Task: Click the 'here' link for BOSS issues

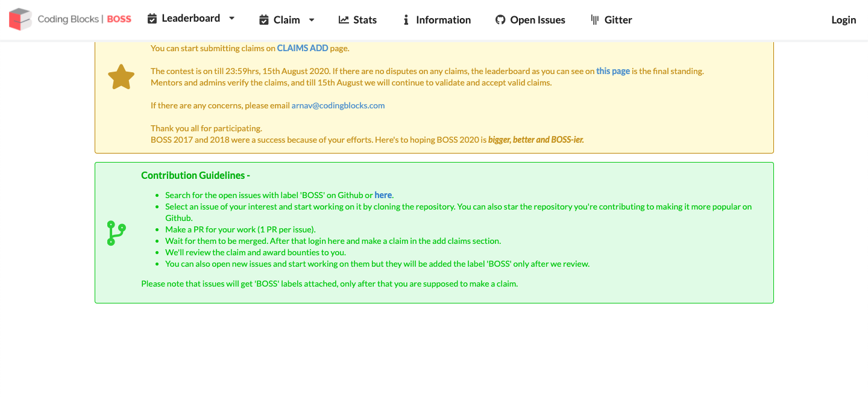Action: point(383,195)
